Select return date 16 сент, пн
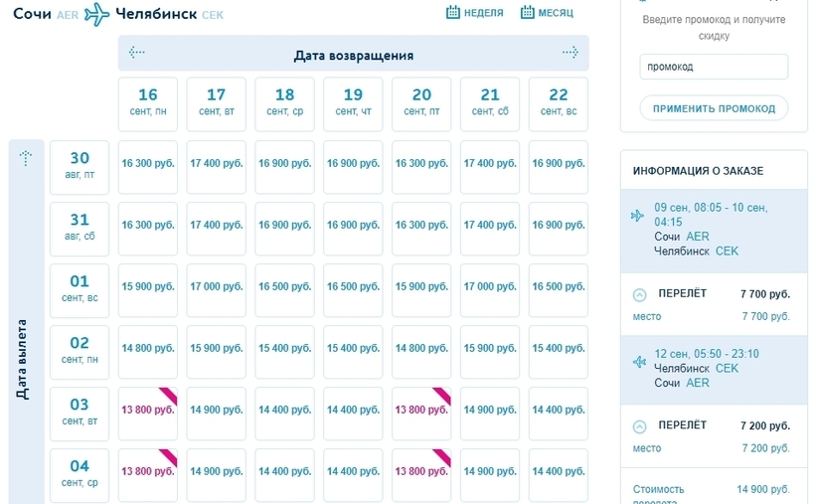The width and height of the screenshot is (815, 504). (148, 102)
